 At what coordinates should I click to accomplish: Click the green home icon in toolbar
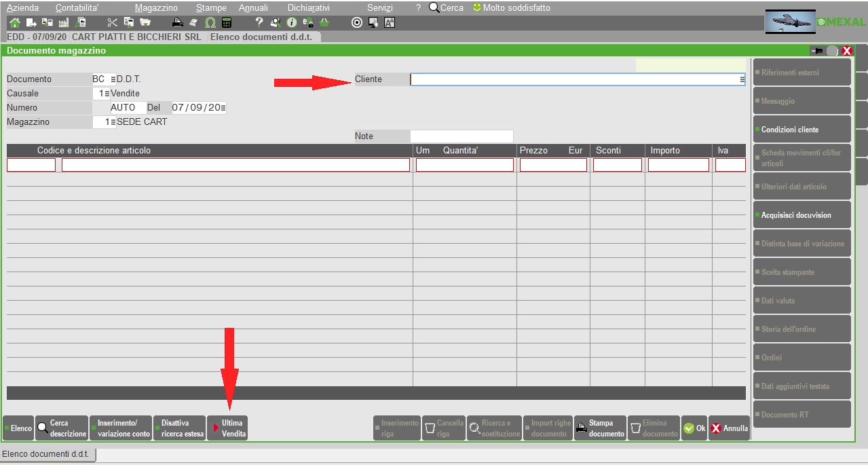(x=14, y=22)
